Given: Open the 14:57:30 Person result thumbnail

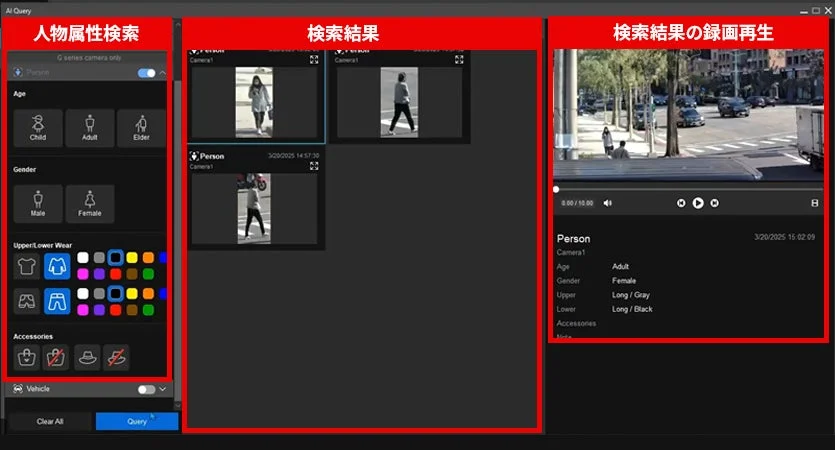Looking at the screenshot, I should point(255,209).
